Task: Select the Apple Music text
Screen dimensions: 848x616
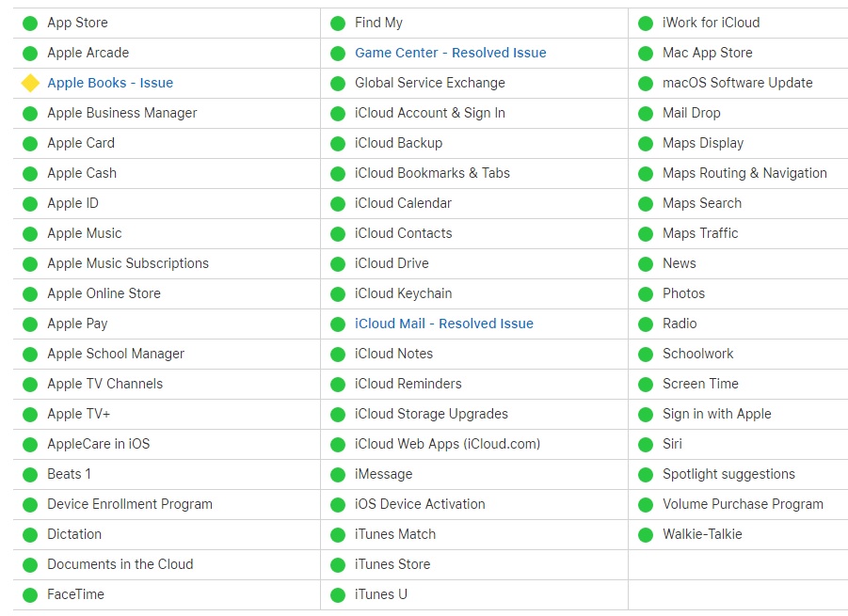Action: coord(85,233)
